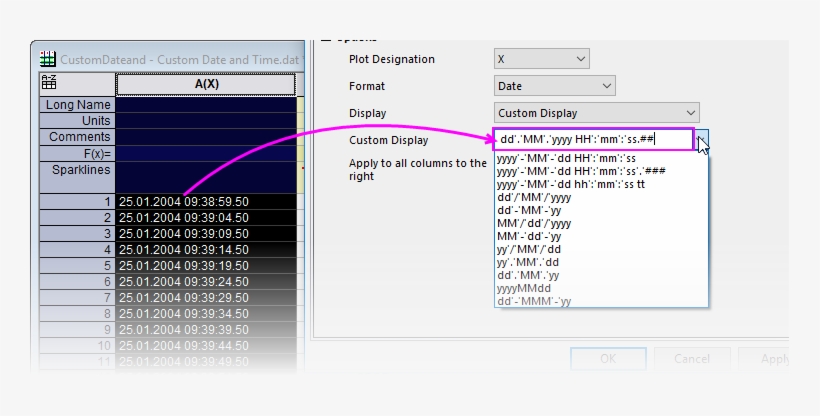Click the Sparklines row label
820x416 pixels.
77,177
